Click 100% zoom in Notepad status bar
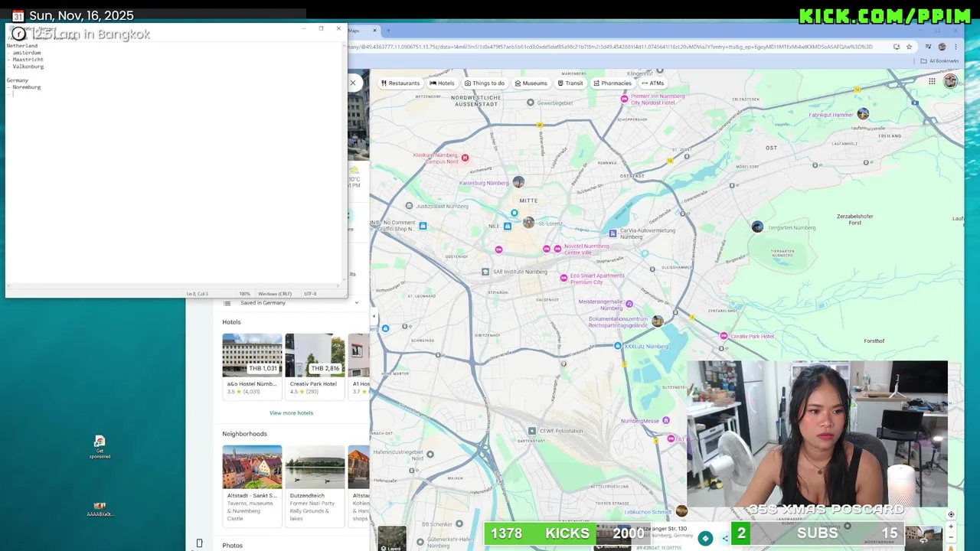Screen dimensions: 980x551 (244, 294)
